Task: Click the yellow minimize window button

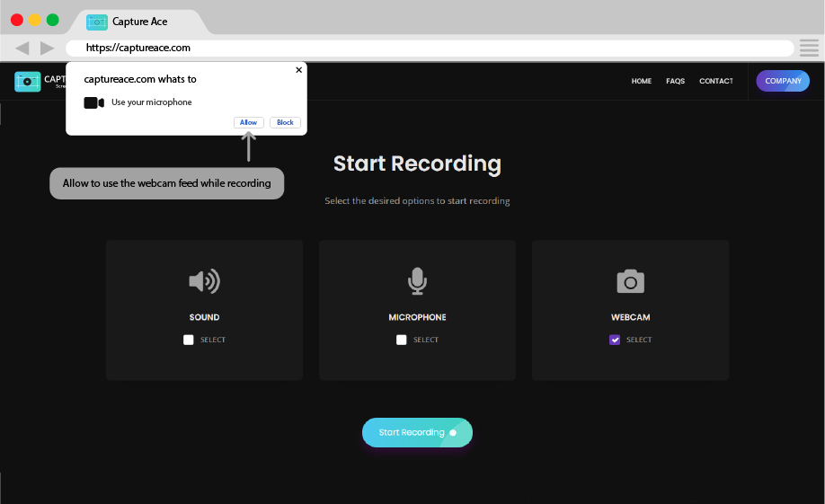Action: click(x=35, y=20)
